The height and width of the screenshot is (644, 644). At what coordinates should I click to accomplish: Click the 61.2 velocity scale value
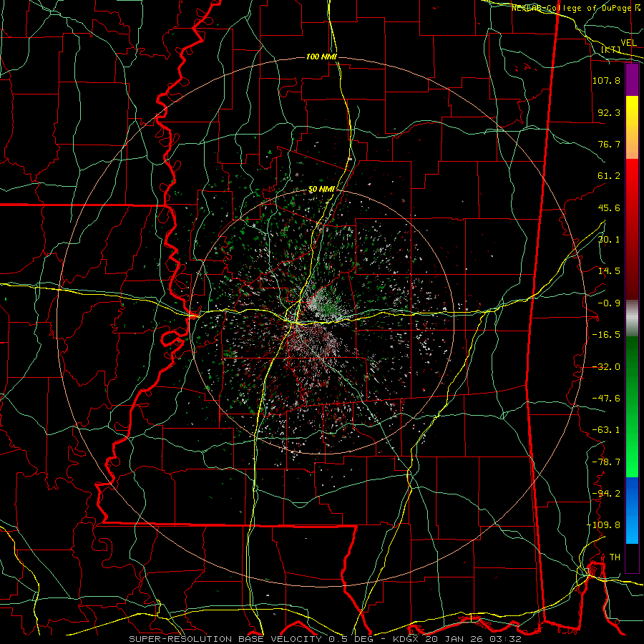609,176
